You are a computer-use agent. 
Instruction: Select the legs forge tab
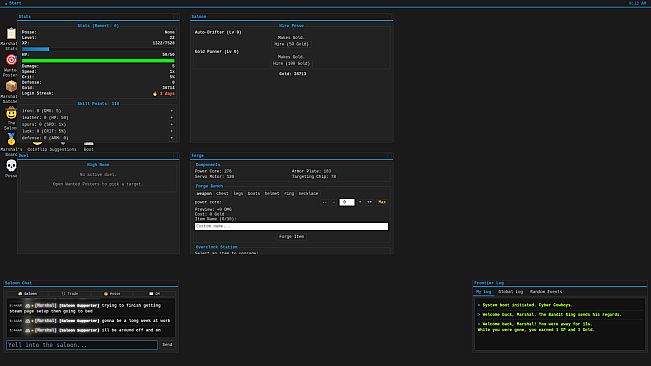point(238,194)
